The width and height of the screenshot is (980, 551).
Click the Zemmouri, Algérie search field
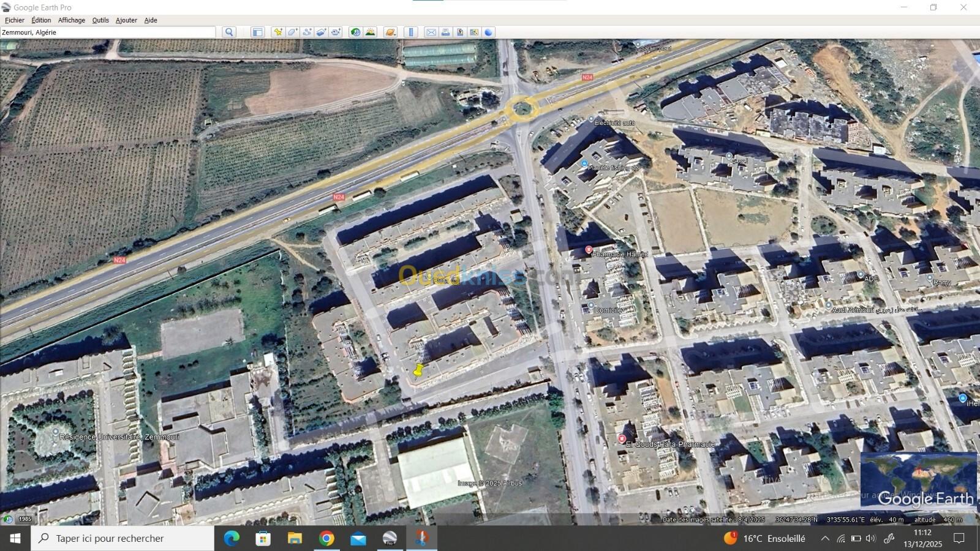(x=108, y=32)
